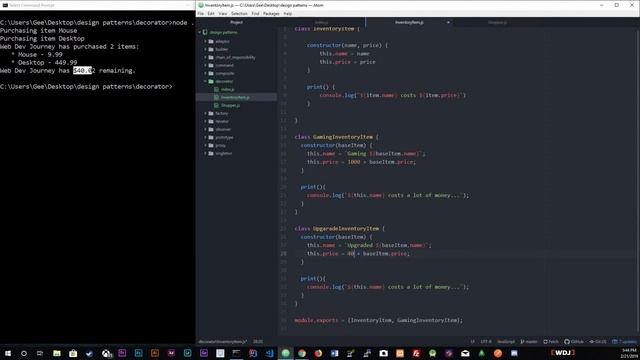The height and width of the screenshot is (360, 640).
Task: Switch to Command Prompt from the taskbar
Action: 236,353
